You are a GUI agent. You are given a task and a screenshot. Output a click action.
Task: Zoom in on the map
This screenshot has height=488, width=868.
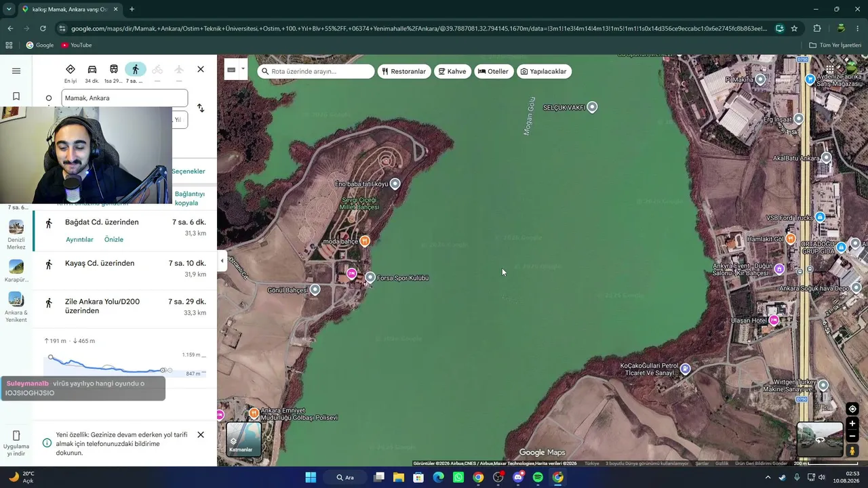[x=852, y=424]
